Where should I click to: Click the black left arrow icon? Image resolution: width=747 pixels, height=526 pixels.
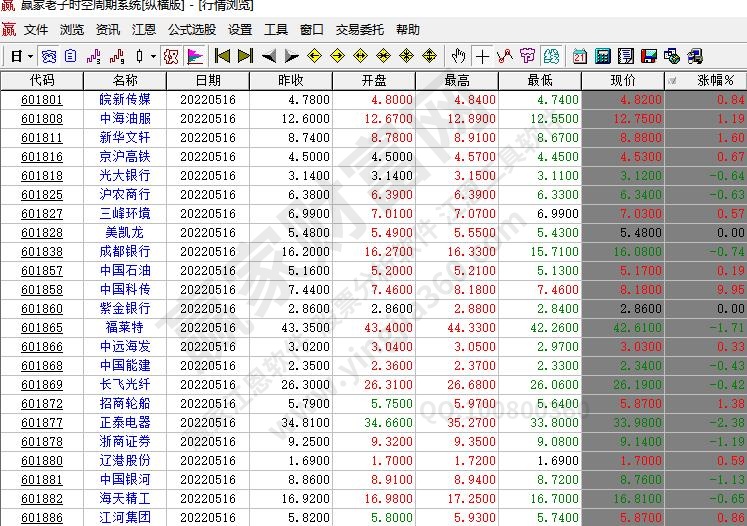click(269, 56)
